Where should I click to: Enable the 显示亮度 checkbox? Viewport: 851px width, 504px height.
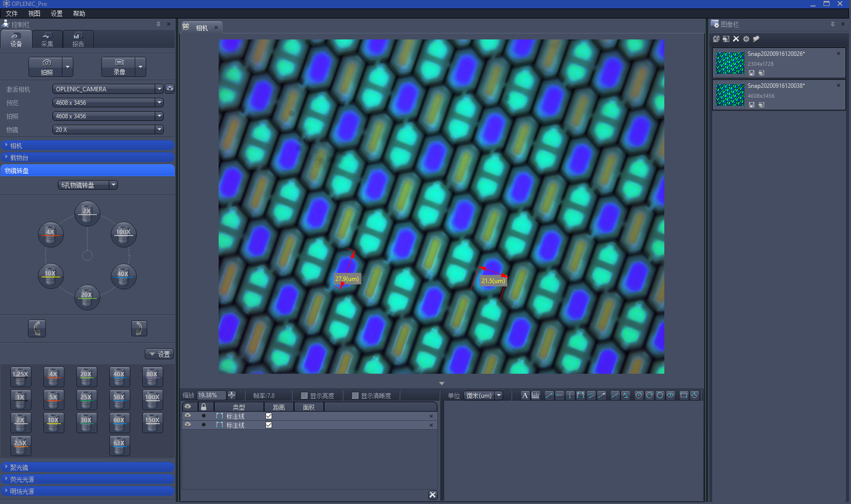pyautogui.click(x=304, y=396)
